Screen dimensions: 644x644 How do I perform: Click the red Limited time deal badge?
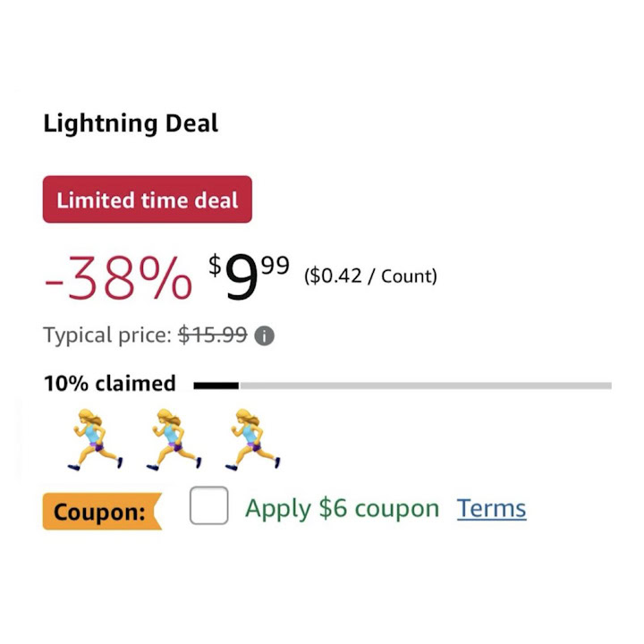pyautogui.click(x=148, y=199)
